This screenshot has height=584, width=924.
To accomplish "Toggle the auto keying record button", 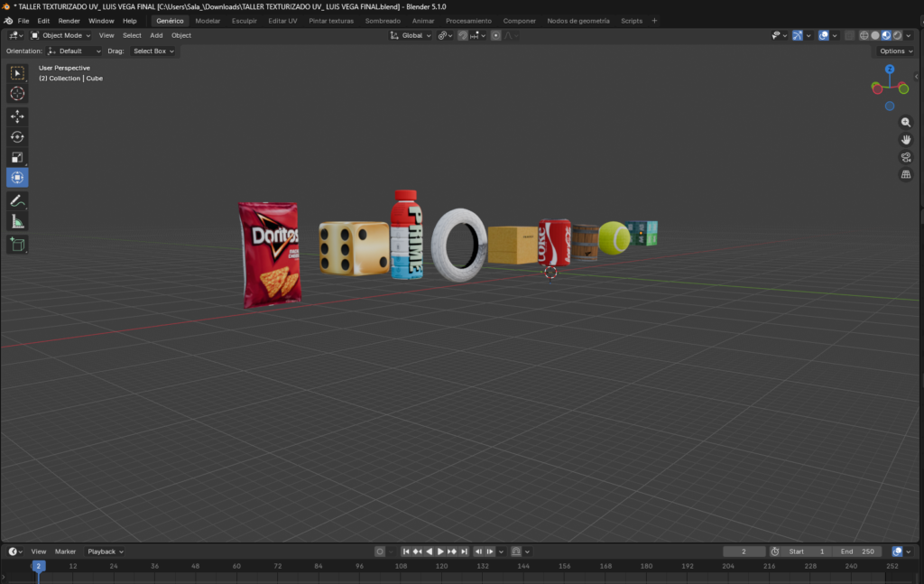I will pos(380,552).
